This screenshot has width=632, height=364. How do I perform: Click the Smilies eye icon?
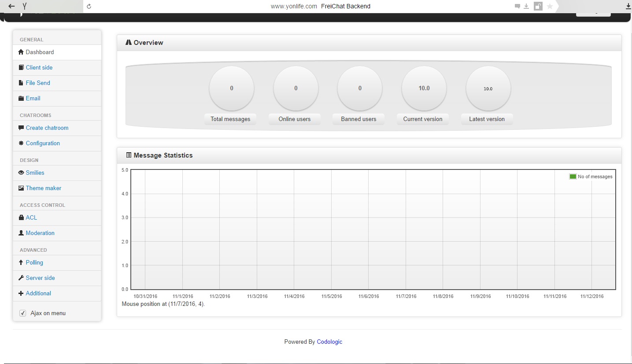click(x=21, y=173)
